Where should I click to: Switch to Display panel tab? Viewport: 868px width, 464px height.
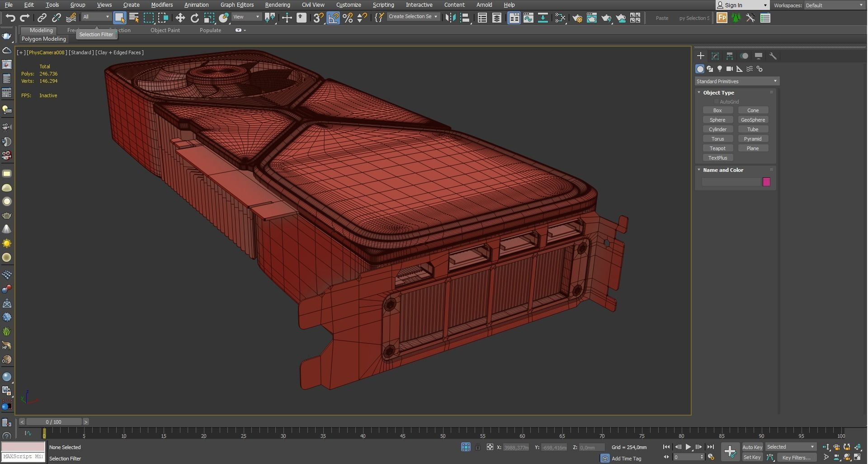pos(759,56)
